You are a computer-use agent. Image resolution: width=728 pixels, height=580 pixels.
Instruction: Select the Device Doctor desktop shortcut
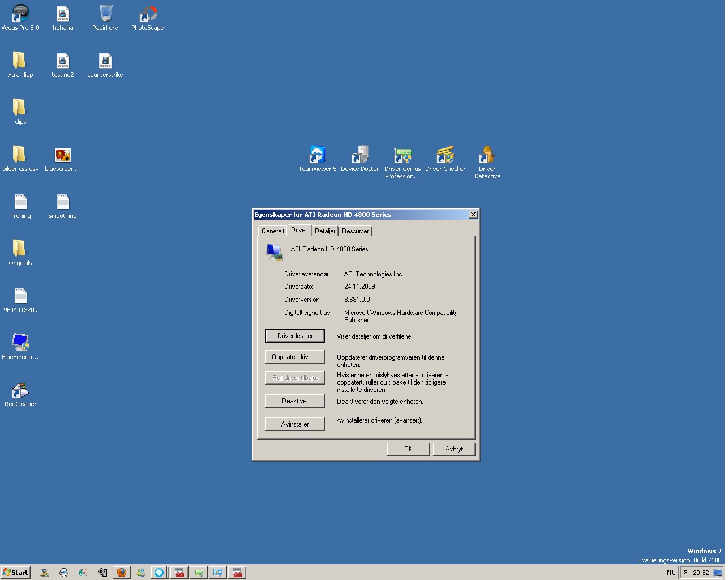click(360, 159)
